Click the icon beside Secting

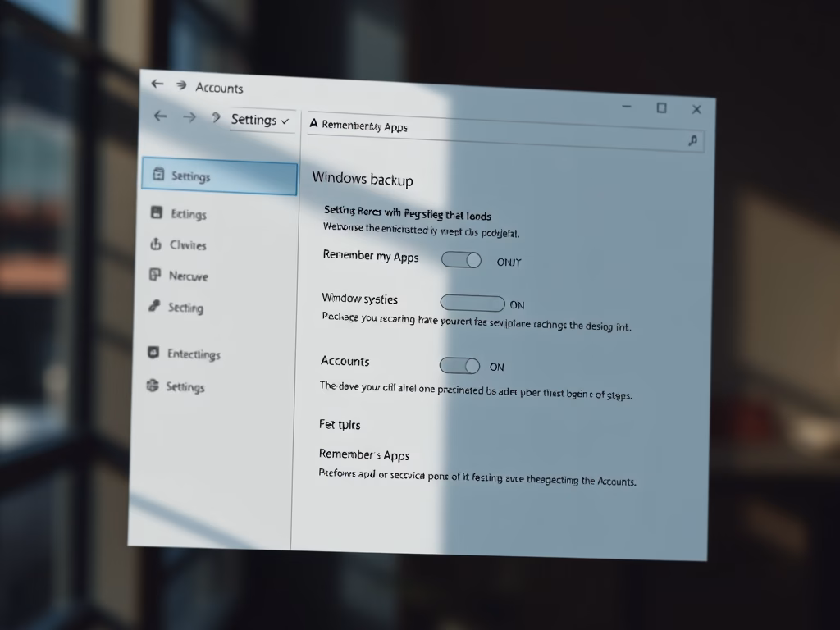tap(154, 306)
